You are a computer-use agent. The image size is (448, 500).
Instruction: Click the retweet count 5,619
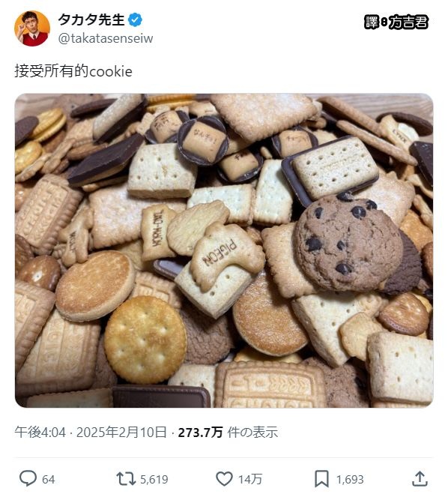[x=154, y=479]
